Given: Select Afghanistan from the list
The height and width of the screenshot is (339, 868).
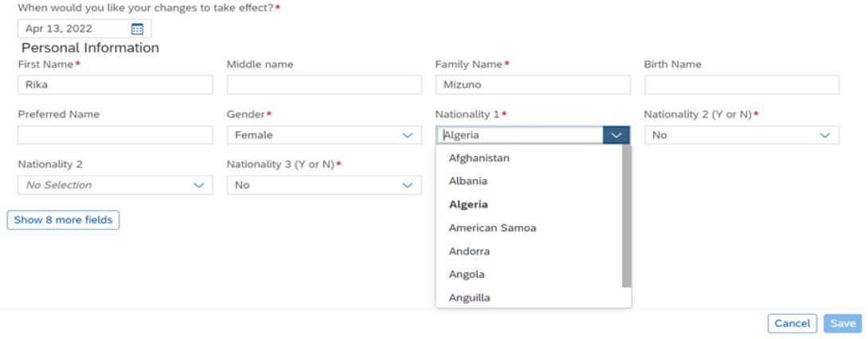Looking at the screenshot, I should tap(479, 158).
